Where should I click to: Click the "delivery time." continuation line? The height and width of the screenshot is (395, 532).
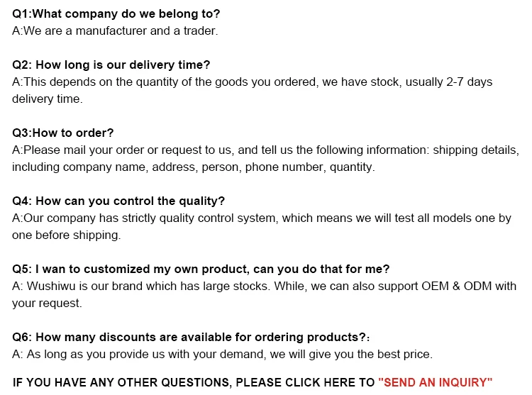tap(47, 99)
